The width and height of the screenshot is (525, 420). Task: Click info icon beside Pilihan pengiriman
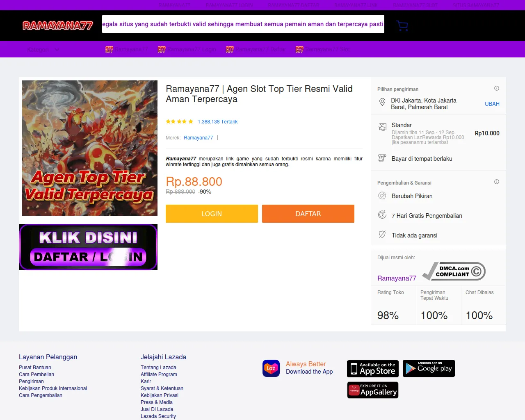click(497, 88)
